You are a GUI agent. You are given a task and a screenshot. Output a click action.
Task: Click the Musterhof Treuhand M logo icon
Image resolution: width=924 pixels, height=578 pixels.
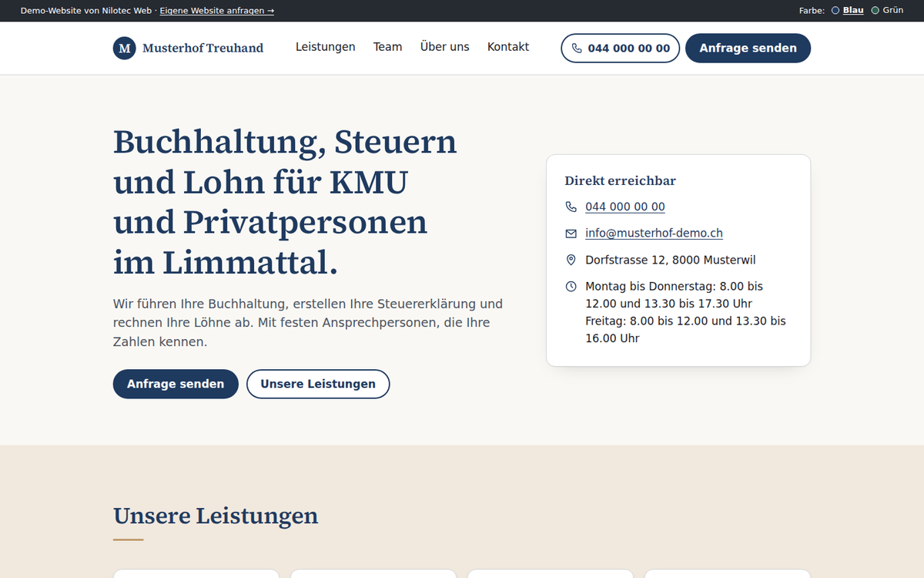click(125, 48)
